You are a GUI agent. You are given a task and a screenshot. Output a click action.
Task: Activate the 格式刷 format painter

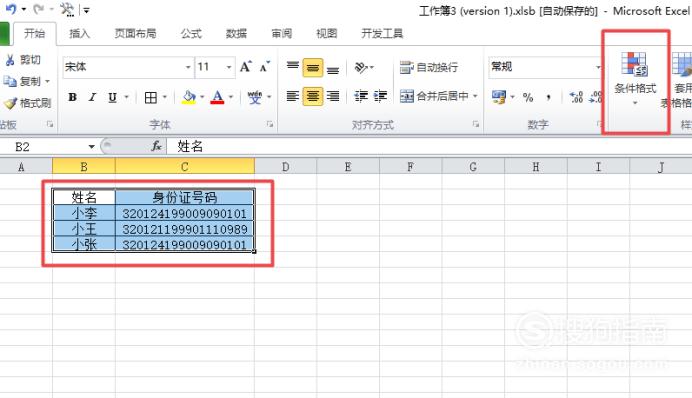[x=27, y=103]
